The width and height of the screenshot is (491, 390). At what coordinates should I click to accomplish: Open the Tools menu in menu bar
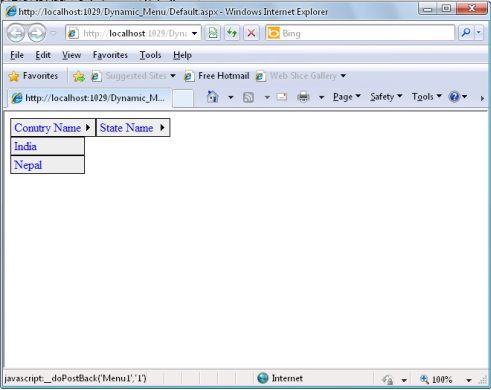pyautogui.click(x=150, y=55)
